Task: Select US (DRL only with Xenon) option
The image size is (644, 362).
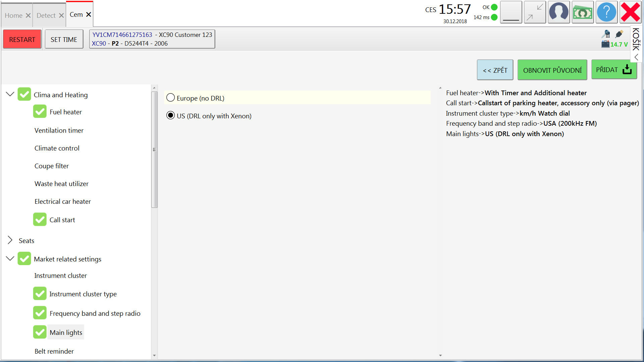Action: tap(171, 116)
